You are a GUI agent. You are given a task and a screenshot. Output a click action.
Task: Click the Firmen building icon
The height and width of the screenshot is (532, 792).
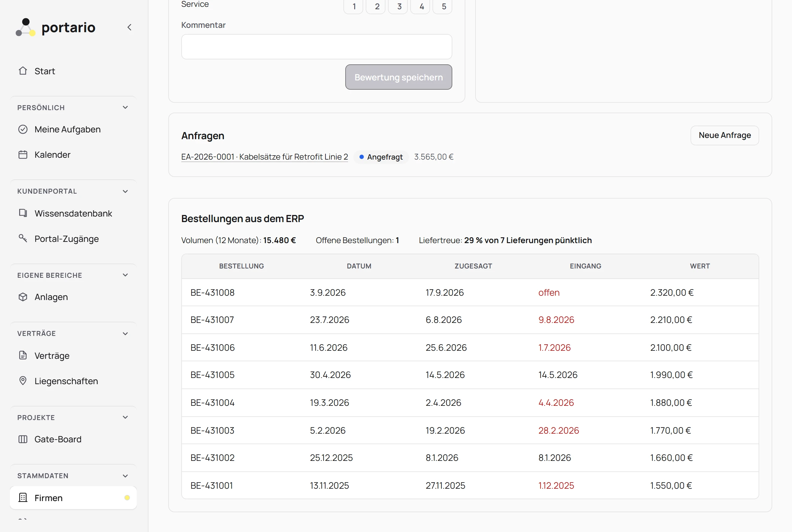23,497
